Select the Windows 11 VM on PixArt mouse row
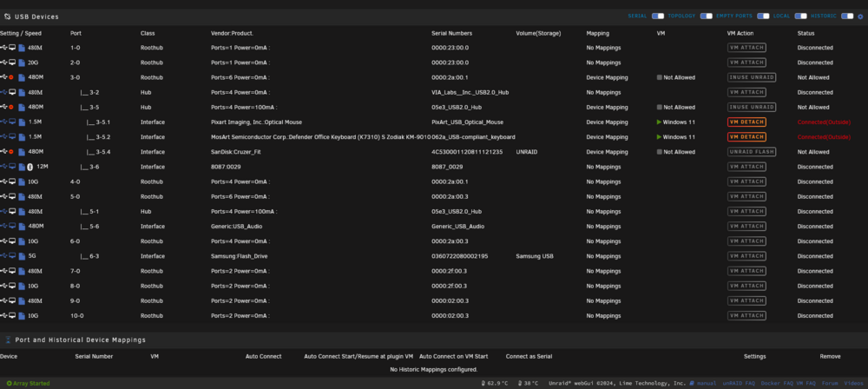This screenshot has height=389, width=868. [x=679, y=122]
